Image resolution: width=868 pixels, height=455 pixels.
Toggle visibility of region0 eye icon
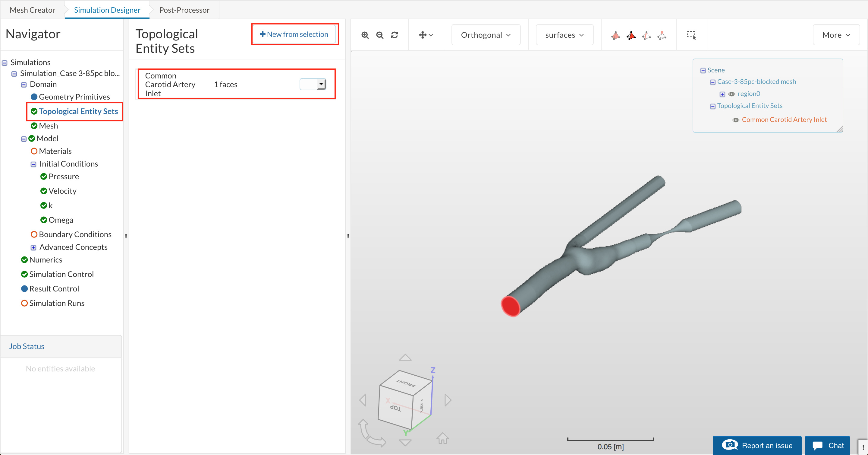(731, 94)
